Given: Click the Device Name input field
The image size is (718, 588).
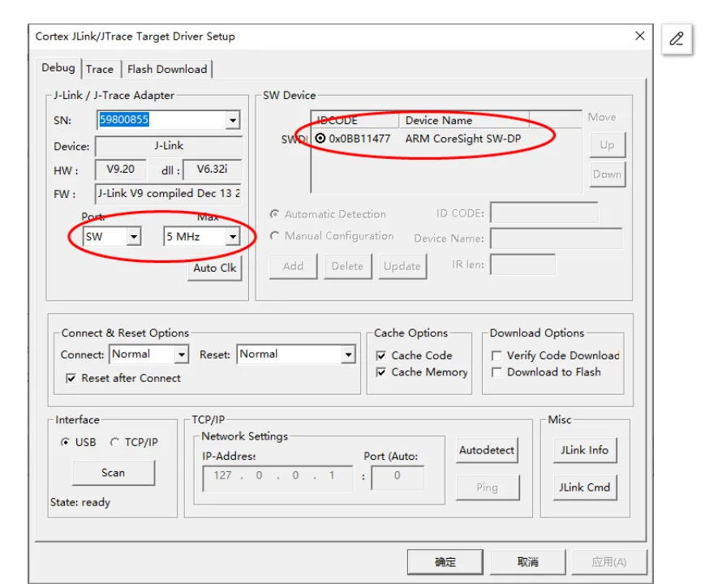Looking at the screenshot, I should point(557,238).
